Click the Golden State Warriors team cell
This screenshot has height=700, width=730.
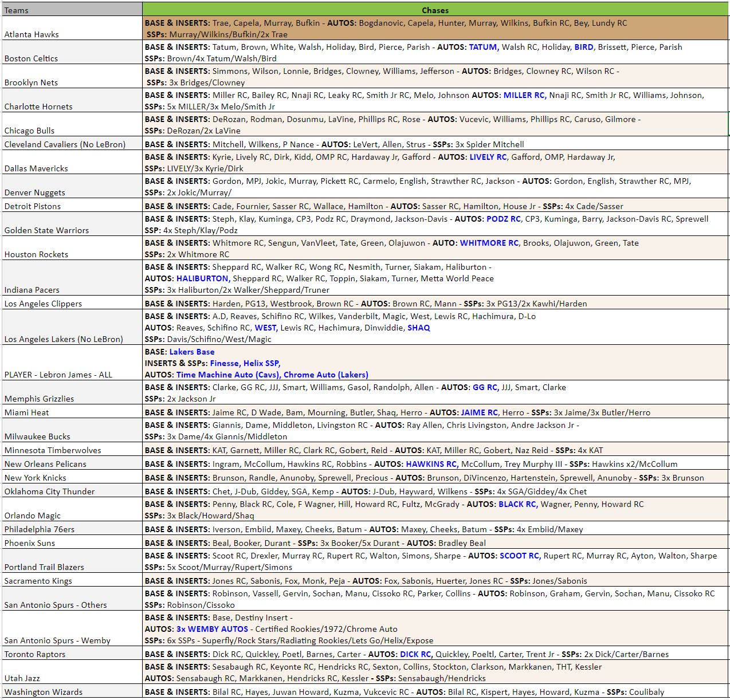[x=72, y=224]
